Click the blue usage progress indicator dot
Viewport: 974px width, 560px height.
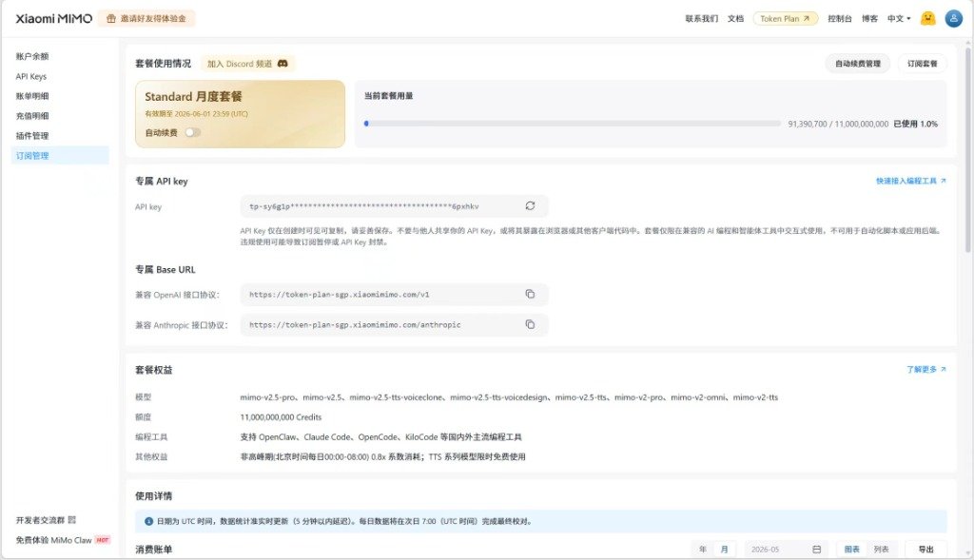point(366,124)
